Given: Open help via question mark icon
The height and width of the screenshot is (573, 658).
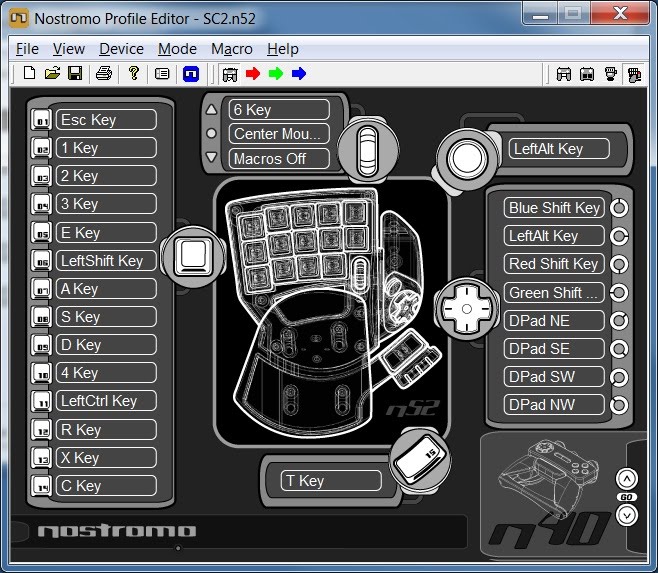Looking at the screenshot, I should 134,73.
